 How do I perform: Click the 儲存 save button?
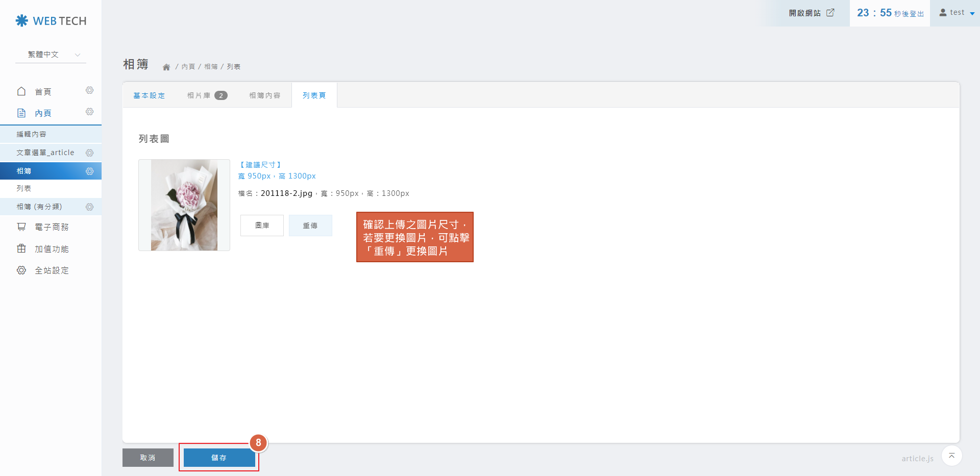point(219,458)
